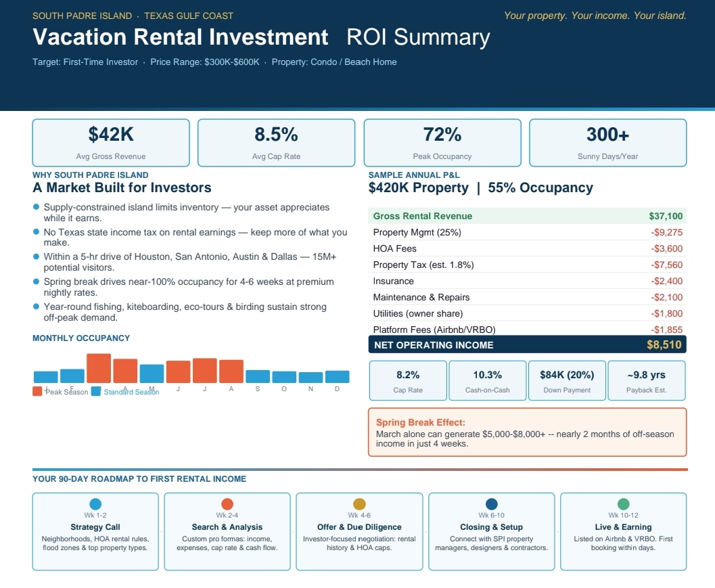Click the Supply-constrained island bullet text
Screen dimensions: 715x588
point(187,212)
